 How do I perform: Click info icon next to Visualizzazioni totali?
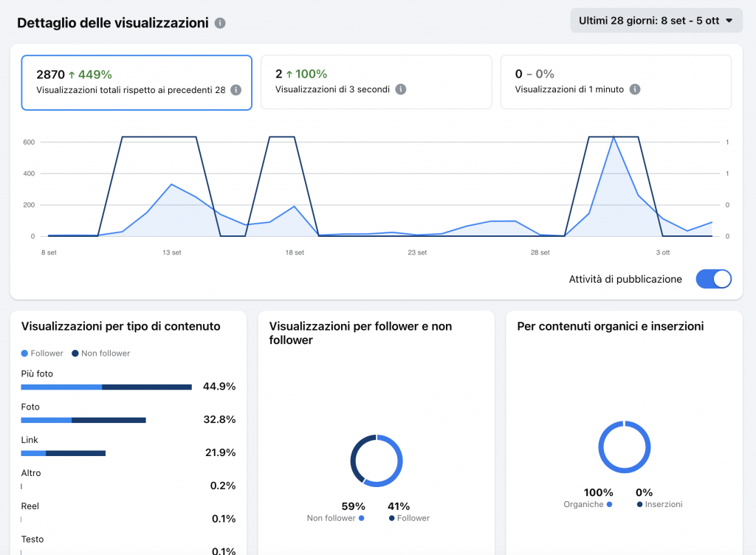236,90
